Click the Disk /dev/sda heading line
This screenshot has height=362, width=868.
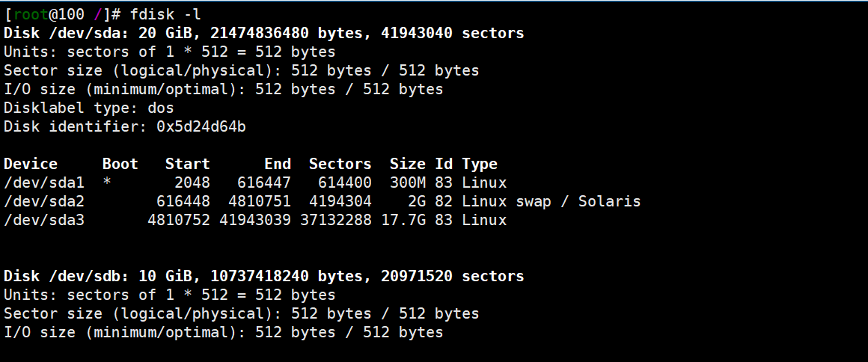[x=263, y=33]
